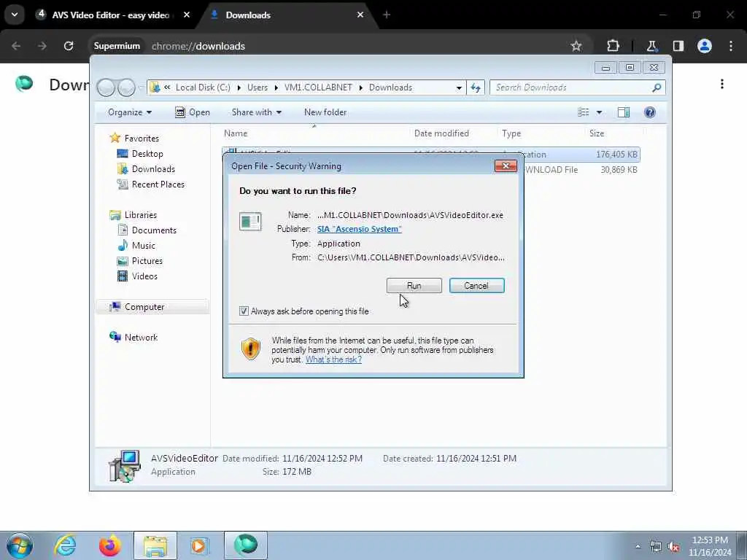Open Windows Media Player from taskbar

[199, 545]
